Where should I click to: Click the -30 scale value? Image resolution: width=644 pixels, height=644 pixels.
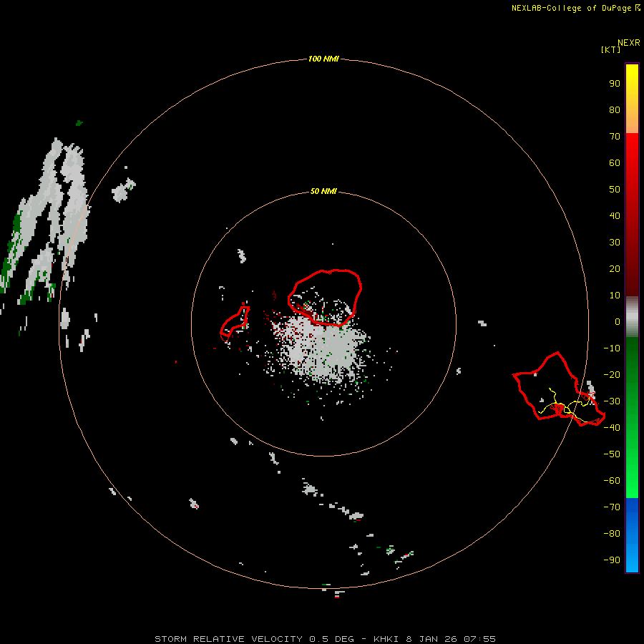pyautogui.click(x=612, y=401)
